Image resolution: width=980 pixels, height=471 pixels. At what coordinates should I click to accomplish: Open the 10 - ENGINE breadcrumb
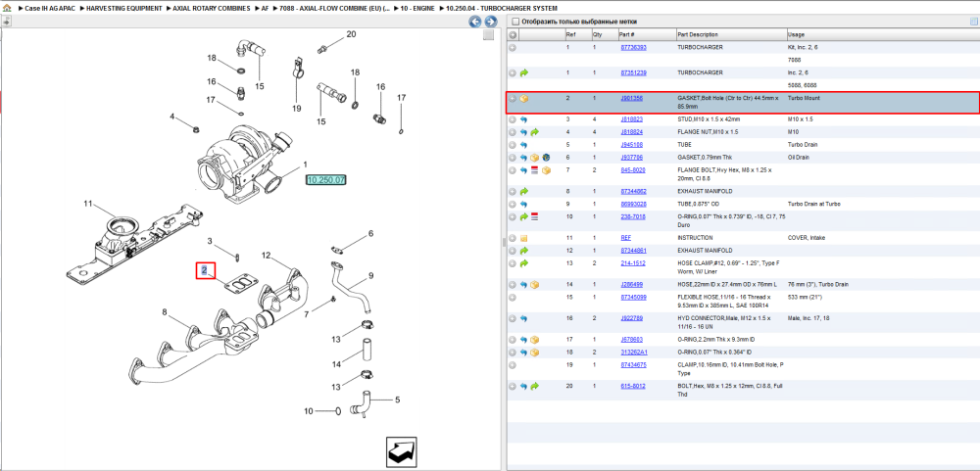coord(417,9)
